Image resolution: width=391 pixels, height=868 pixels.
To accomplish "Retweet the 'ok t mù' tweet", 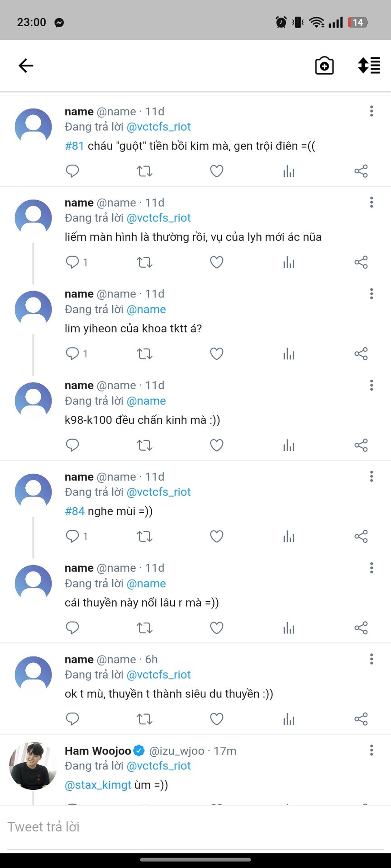I will [144, 719].
